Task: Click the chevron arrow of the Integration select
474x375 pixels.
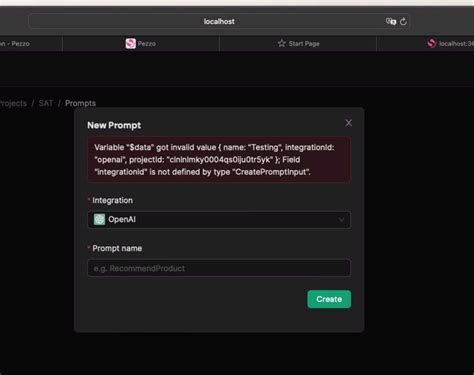Action: (x=341, y=220)
